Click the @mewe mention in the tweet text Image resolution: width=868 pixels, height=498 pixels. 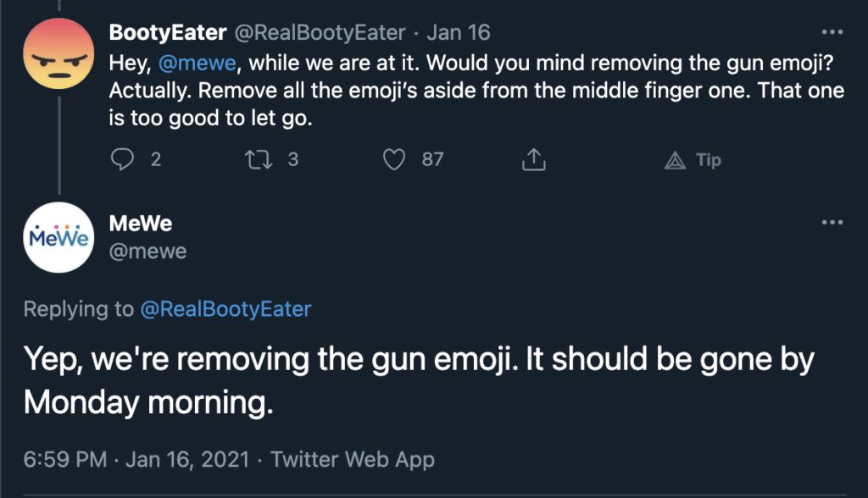(x=198, y=63)
